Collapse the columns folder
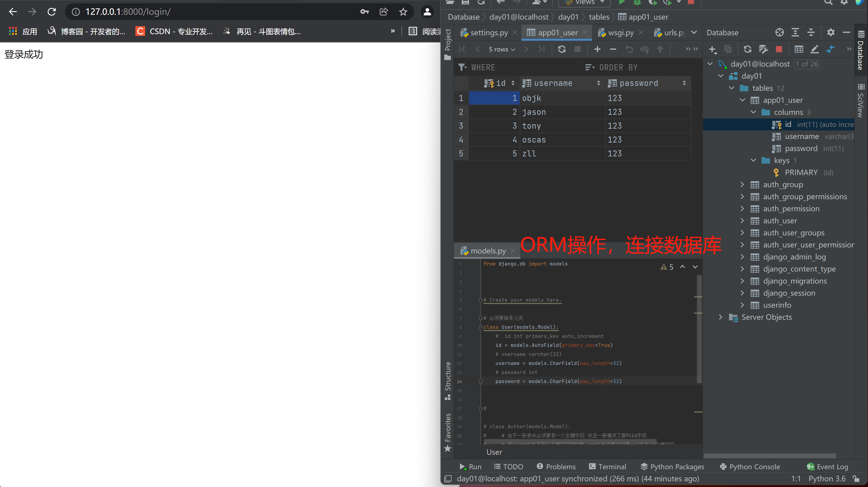The image size is (868, 487). tap(753, 112)
